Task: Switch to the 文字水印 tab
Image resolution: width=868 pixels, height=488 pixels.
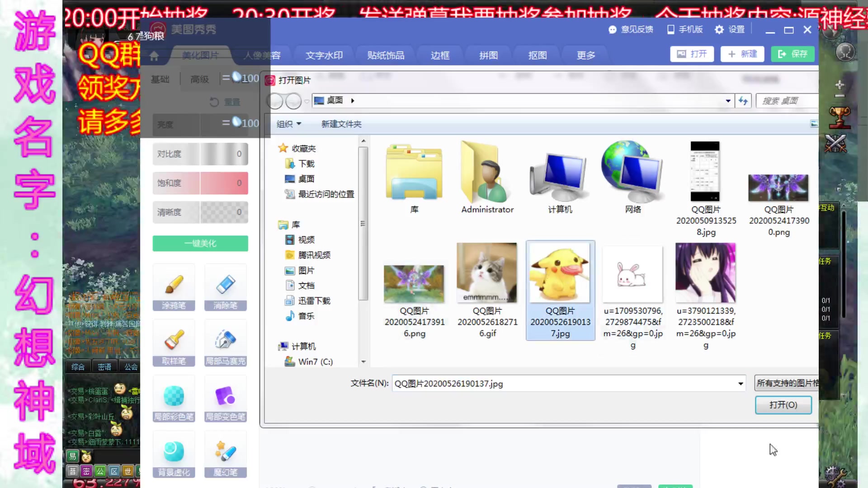Action: (x=324, y=55)
